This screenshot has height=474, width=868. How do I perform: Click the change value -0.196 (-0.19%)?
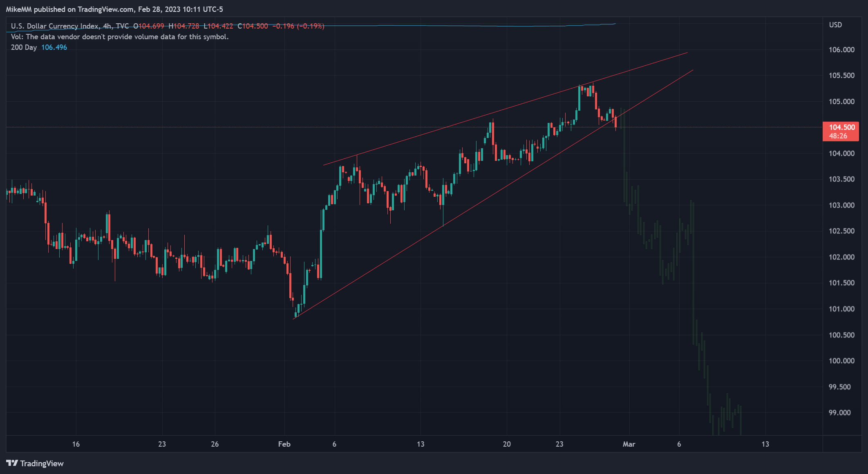coord(298,26)
